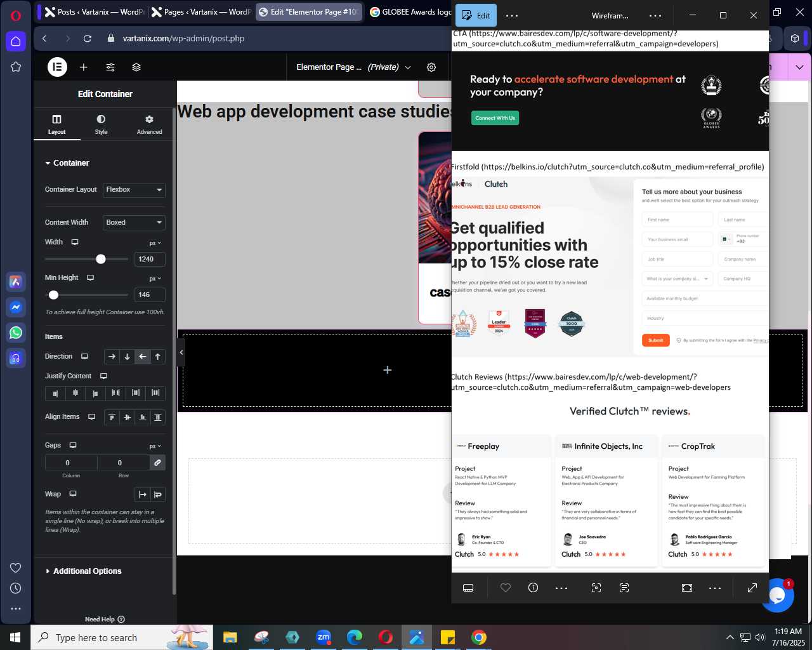Click Connect With Us button in the image
The width and height of the screenshot is (812, 650).
pos(495,118)
